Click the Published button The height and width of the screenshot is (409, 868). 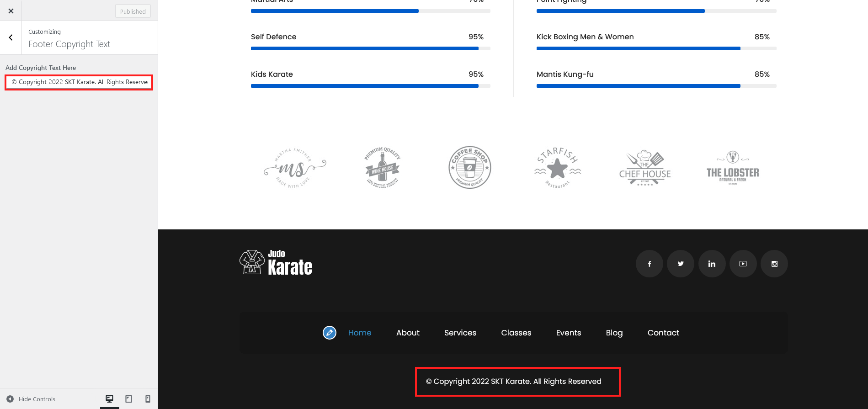(133, 11)
